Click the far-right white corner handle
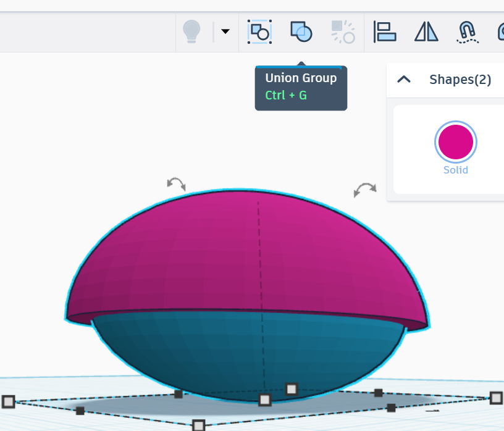 (496, 398)
